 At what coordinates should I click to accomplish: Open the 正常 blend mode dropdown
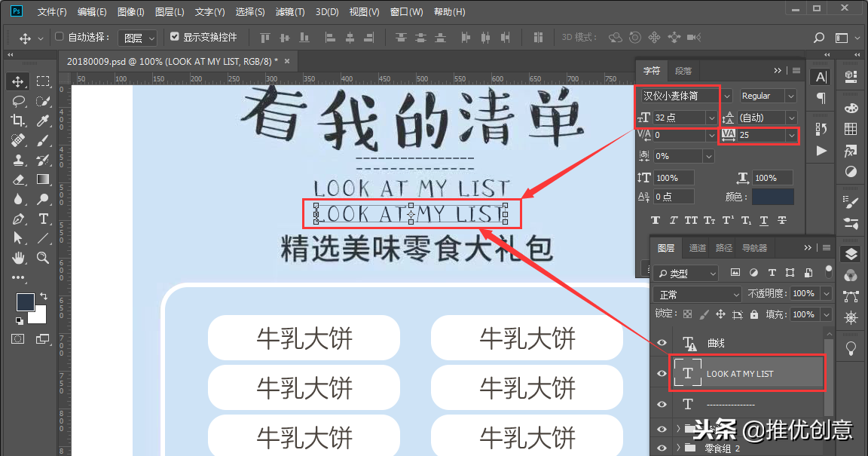click(x=697, y=294)
